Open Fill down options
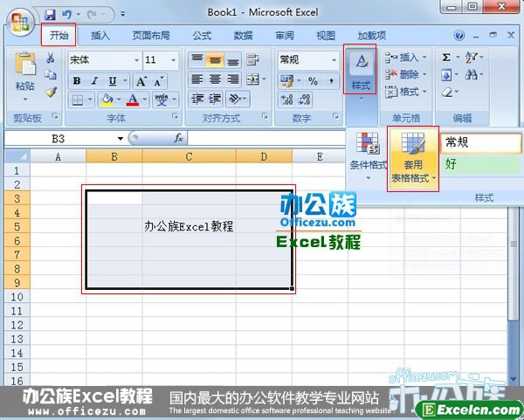The height and width of the screenshot is (420, 524). tap(446, 74)
